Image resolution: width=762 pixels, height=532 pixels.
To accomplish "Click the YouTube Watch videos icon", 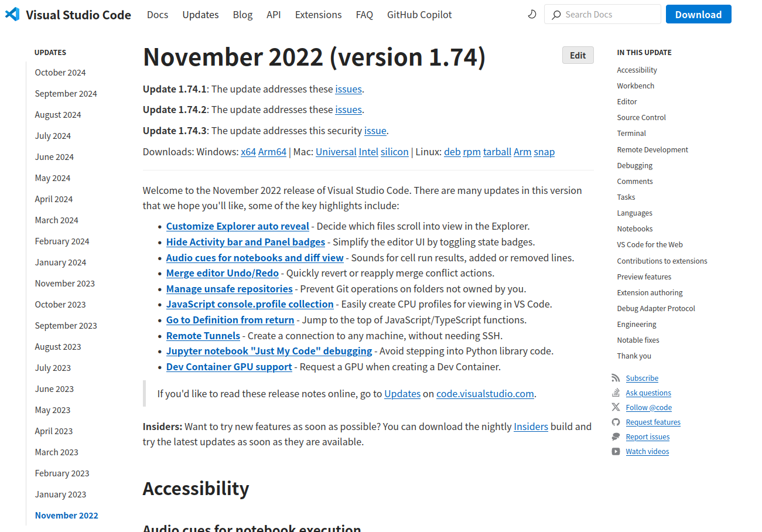I will pyautogui.click(x=616, y=451).
